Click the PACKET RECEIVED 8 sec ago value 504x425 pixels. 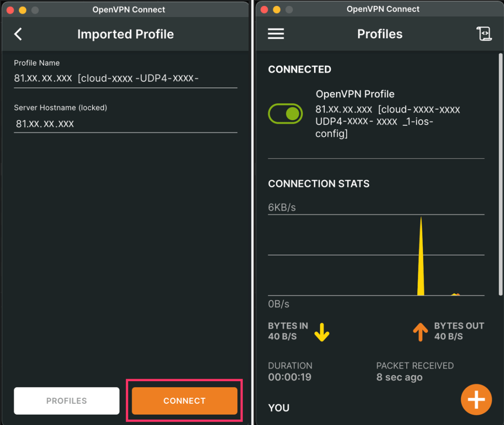pos(399,377)
